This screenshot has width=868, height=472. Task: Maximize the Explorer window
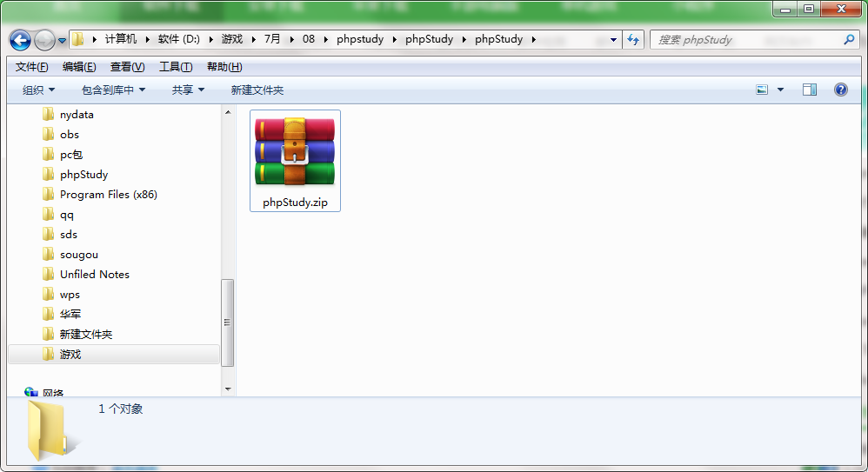[809, 10]
